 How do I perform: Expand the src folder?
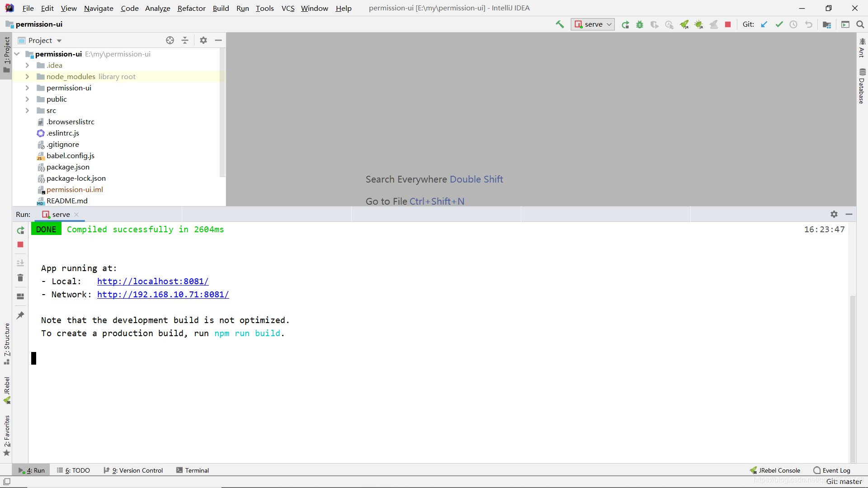click(x=27, y=110)
